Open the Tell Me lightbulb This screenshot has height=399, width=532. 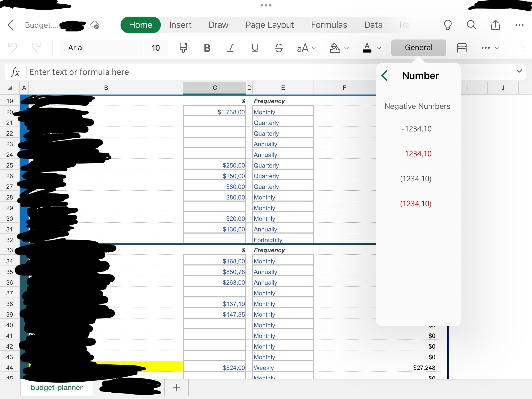[x=448, y=25]
